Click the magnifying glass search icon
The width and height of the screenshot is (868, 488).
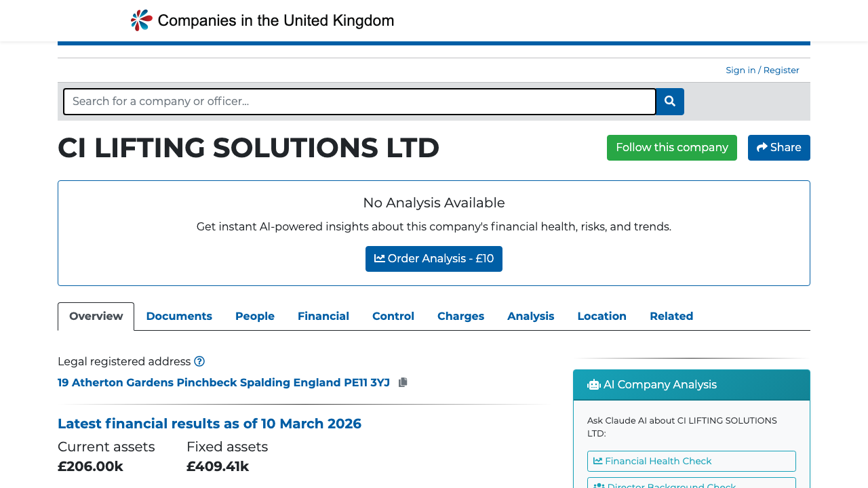(x=669, y=101)
